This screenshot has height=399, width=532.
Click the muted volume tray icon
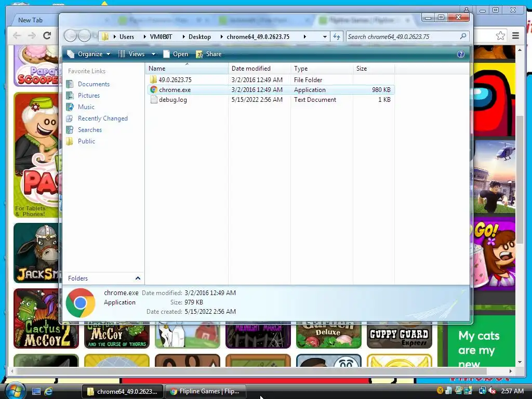click(493, 391)
